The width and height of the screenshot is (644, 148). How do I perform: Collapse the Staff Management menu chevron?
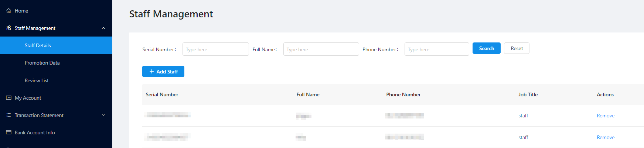click(103, 28)
